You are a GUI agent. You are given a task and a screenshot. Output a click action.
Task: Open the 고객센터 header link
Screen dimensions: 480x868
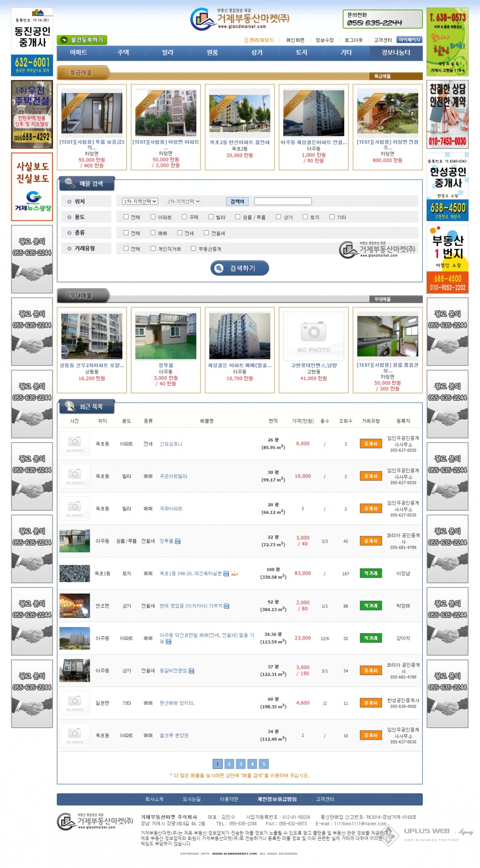[383, 40]
